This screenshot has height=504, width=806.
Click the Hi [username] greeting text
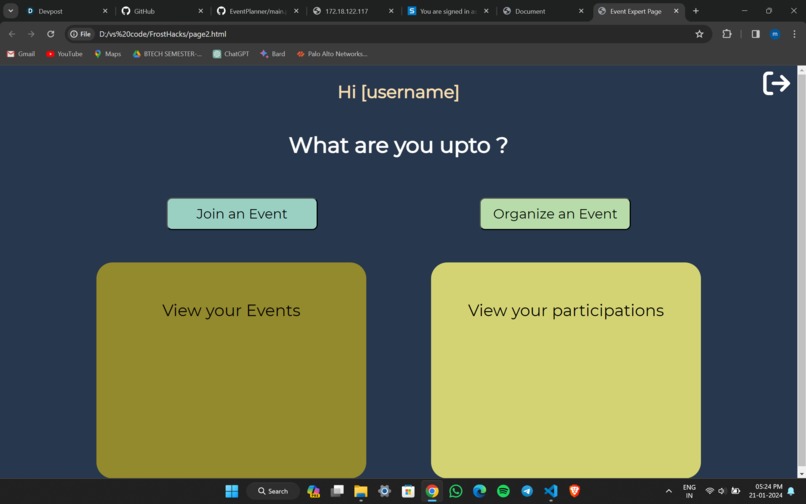[x=398, y=92]
